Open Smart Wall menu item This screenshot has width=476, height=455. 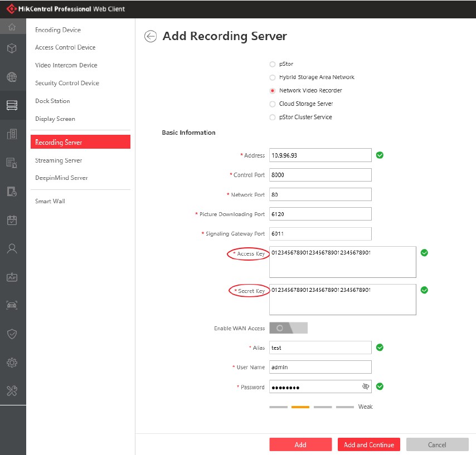click(x=50, y=201)
